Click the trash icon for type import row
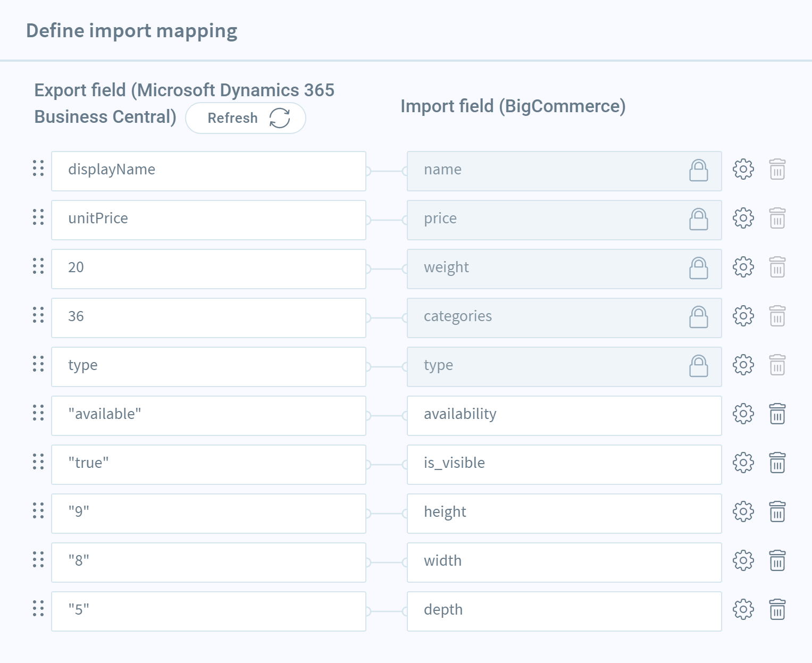This screenshot has height=663, width=812. (x=777, y=365)
